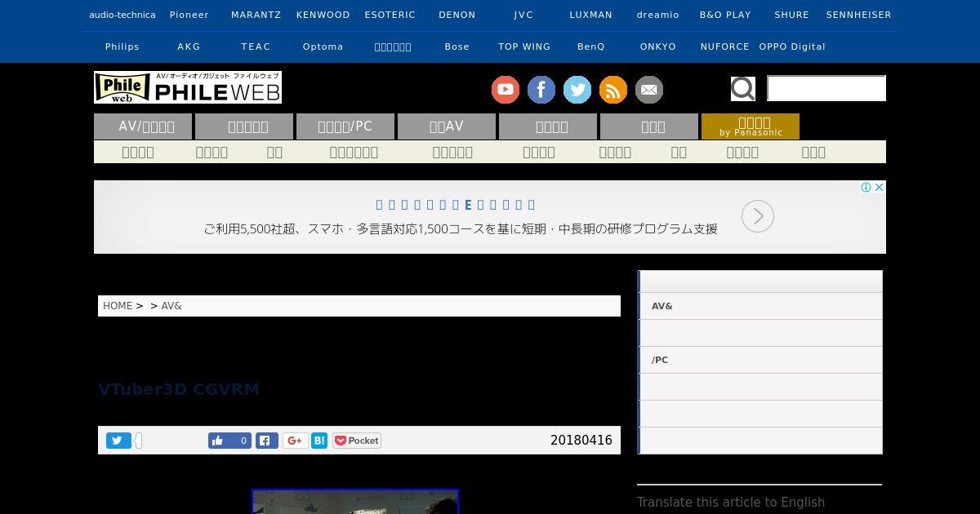Open the LUXMAN brand link

[x=591, y=15]
